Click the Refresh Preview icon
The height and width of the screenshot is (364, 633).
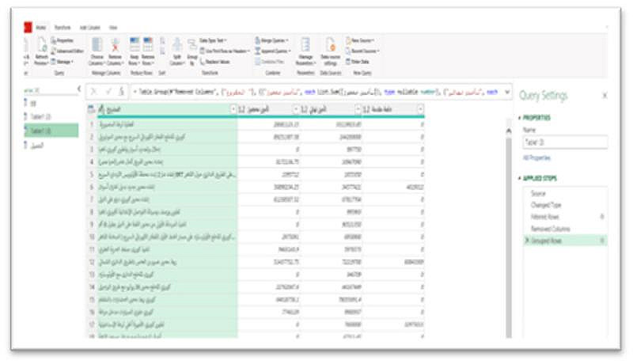tap(41, 45)
